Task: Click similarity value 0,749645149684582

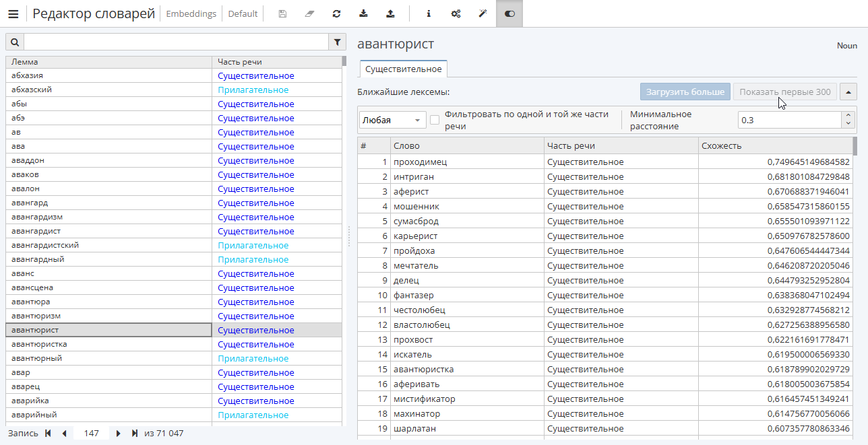Action: pos(809,162)
